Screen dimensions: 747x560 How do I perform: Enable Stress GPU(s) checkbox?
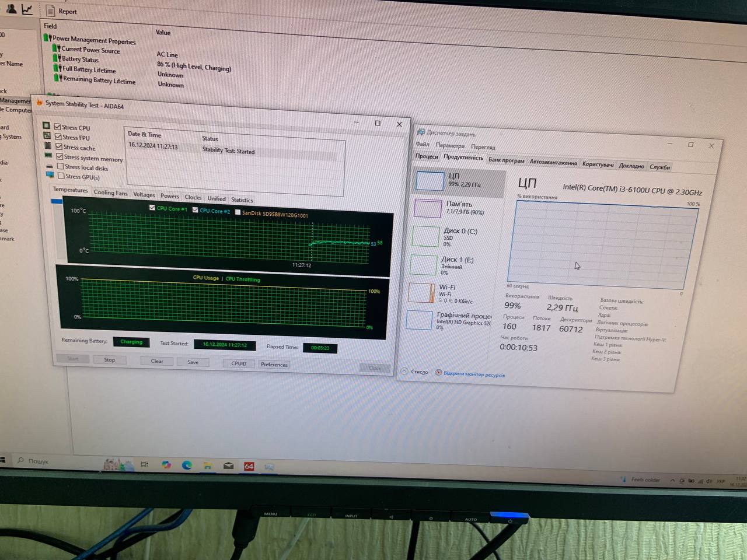click(x=61, y=176)
